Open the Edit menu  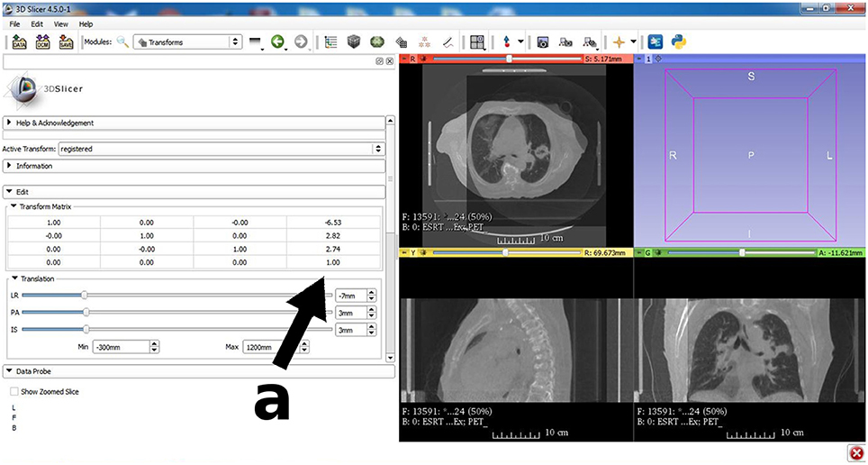pos(37,24)
